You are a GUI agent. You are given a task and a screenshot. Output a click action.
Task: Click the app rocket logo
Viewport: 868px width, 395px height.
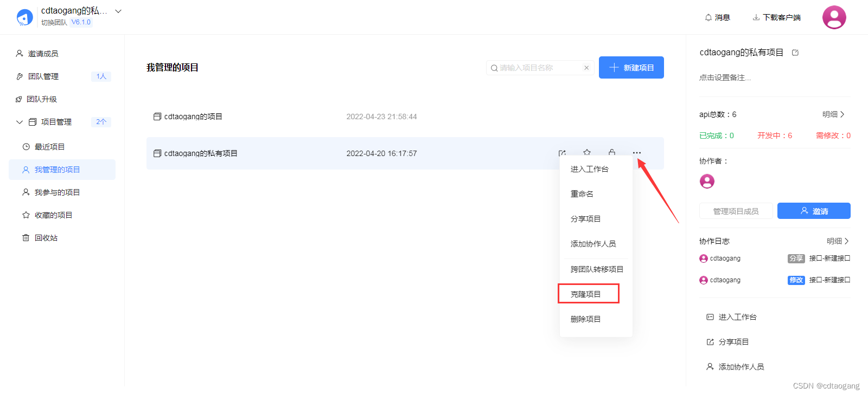(x=24, y=17)
